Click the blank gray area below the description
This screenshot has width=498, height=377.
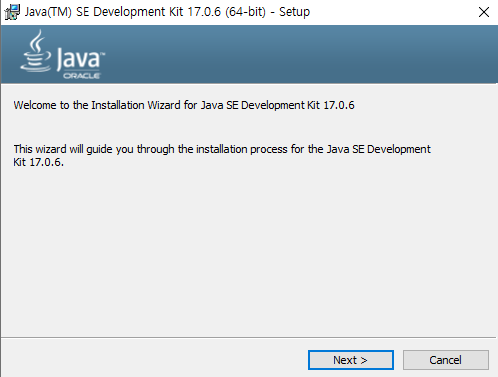click(x=248, y=250)
